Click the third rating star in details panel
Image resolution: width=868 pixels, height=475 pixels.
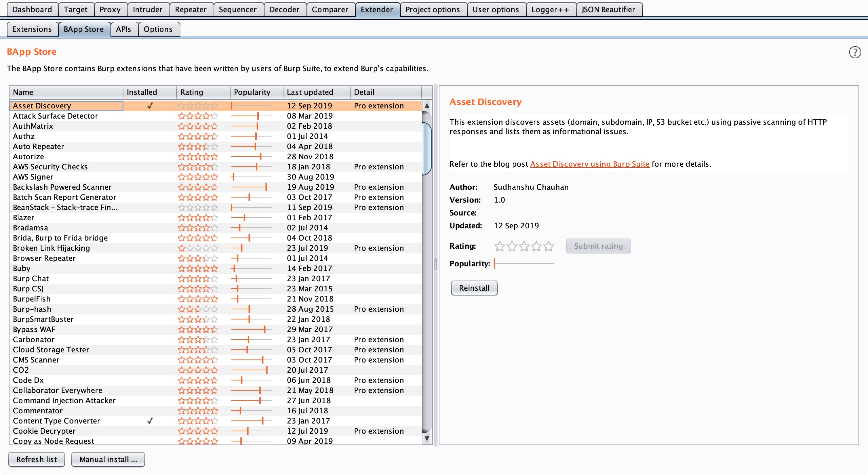[x=524, y=246]
